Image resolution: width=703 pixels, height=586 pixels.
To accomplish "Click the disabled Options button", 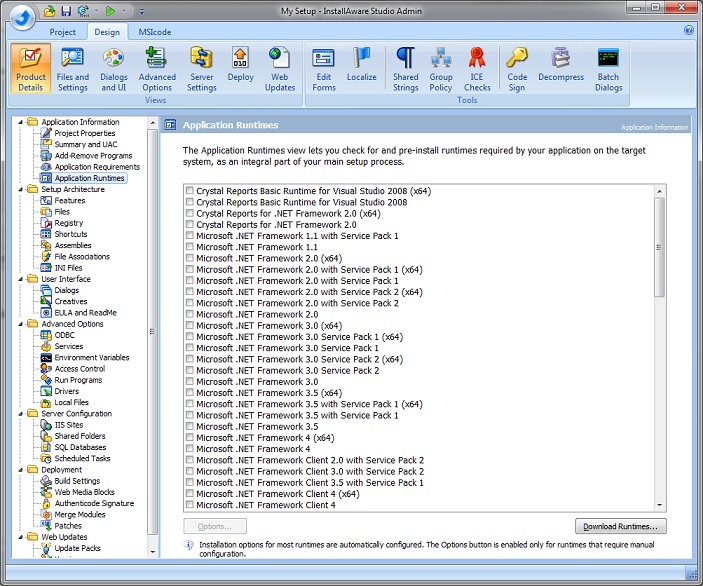I will (x=215, y=526).
